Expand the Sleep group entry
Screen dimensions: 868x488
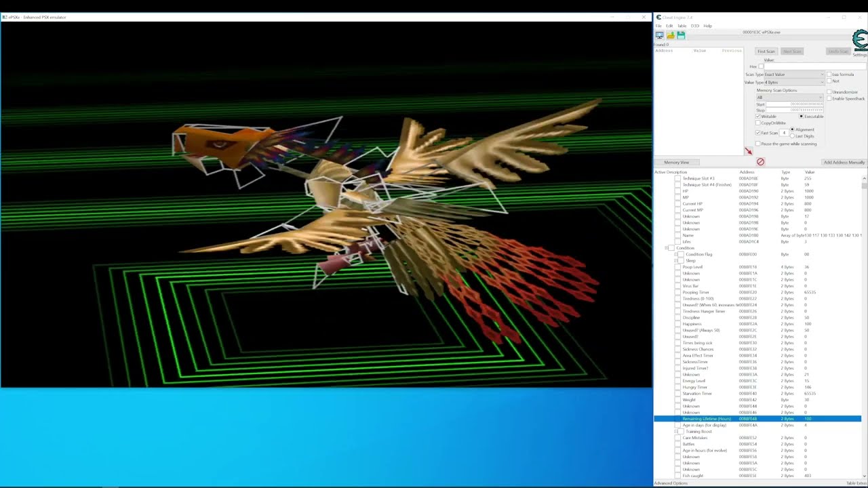[675, 261]
